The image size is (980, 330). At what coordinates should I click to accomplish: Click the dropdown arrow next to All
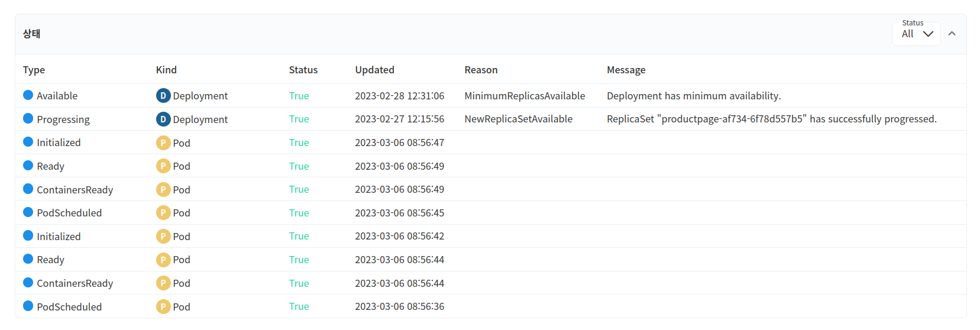[928, 34]
